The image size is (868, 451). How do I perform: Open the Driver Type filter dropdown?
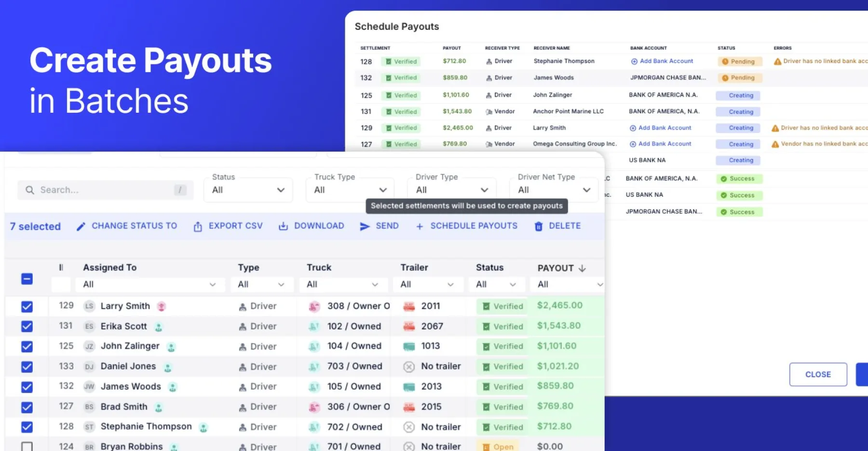point(452,190)
